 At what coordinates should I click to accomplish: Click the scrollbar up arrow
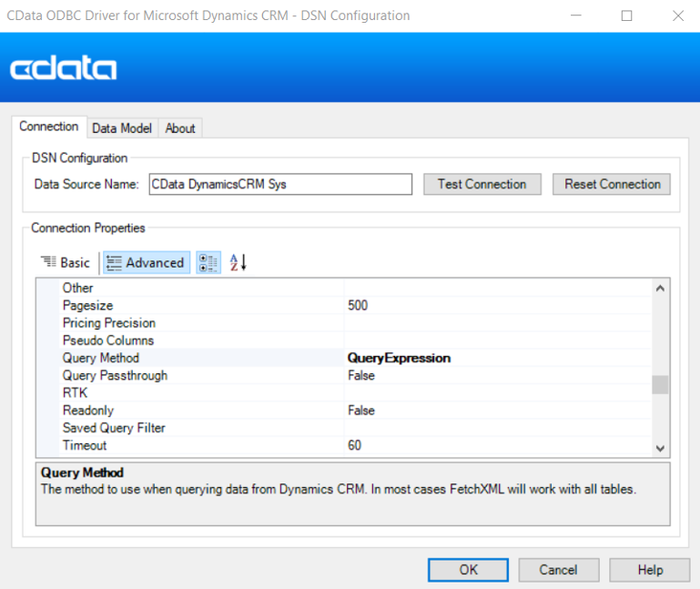[x=660, y=289]
